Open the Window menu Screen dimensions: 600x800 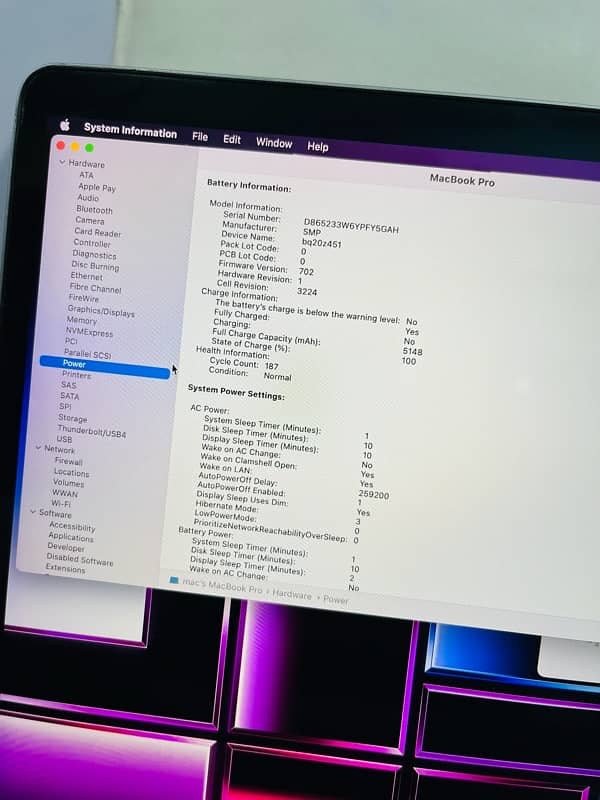(274, 143)
